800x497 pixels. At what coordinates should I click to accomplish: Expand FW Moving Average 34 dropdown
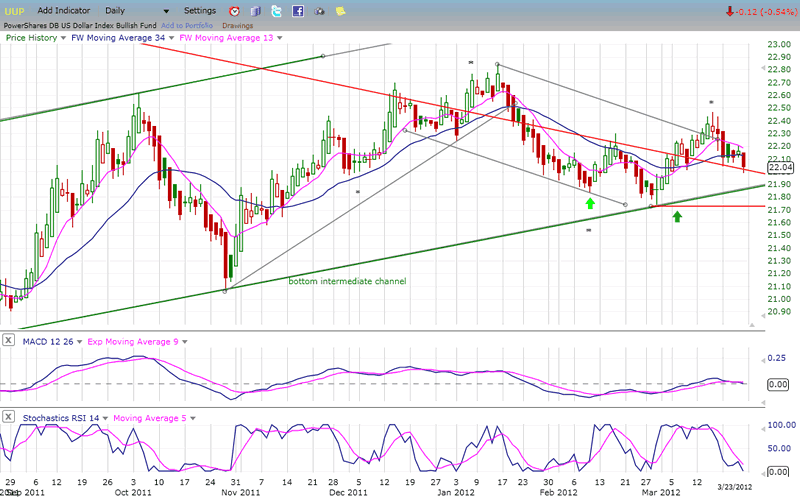coord(171,37)
